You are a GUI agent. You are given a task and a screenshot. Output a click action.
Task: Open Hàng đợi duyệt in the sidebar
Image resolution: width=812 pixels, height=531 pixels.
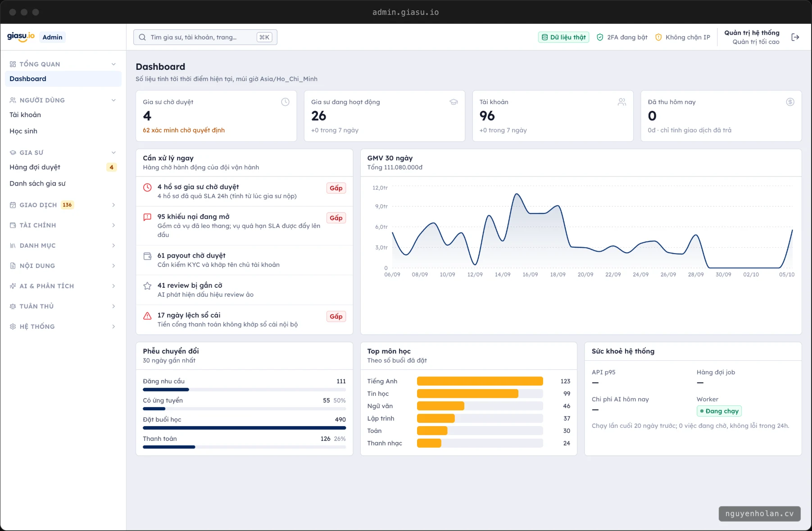point(63,167)
